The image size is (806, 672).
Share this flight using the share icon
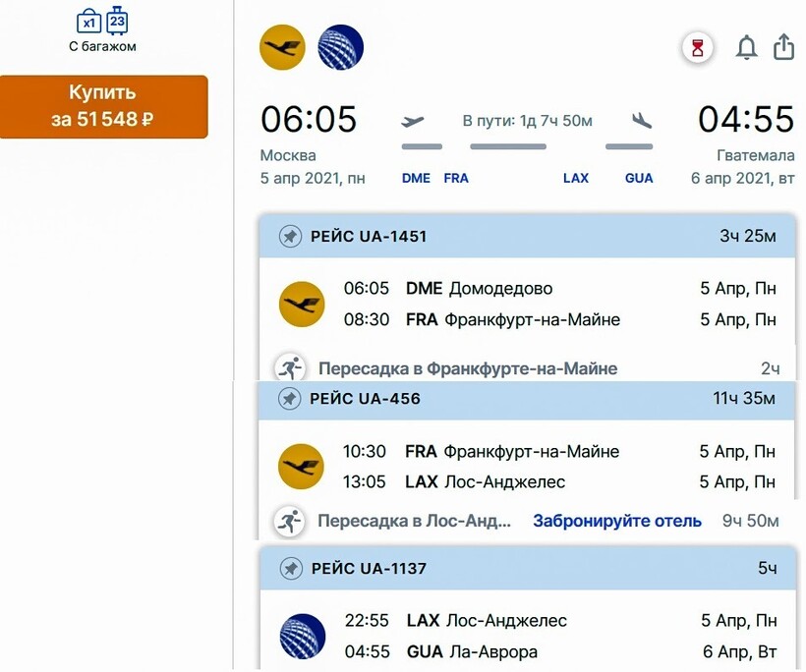783,47
